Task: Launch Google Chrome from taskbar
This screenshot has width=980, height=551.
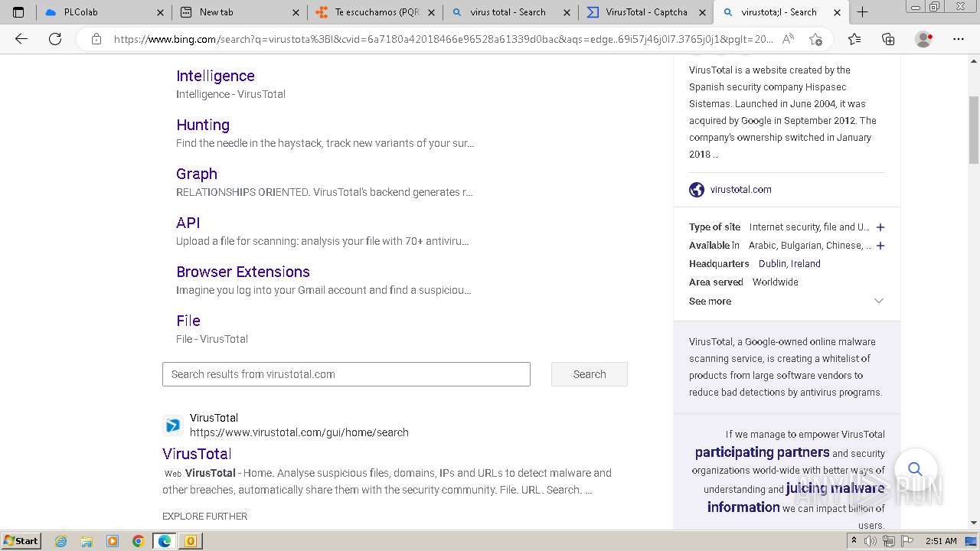Action: click(139, 541)
